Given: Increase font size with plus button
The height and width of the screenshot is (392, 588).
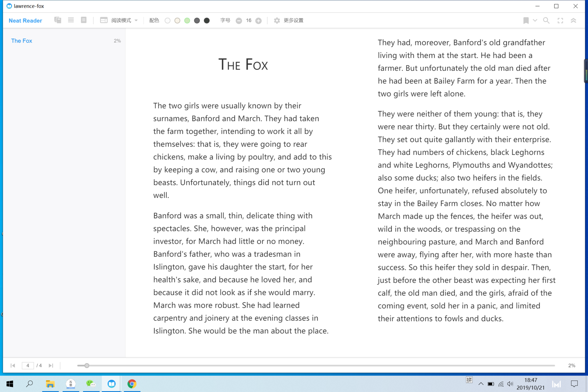Looking at the screenshot, I should [x=258, y=21].
